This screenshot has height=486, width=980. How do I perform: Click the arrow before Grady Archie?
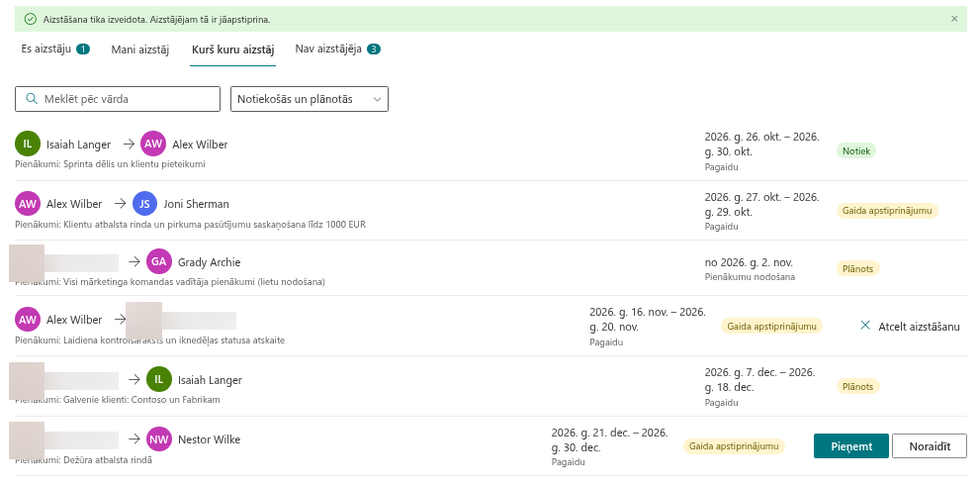pos(134,261)
